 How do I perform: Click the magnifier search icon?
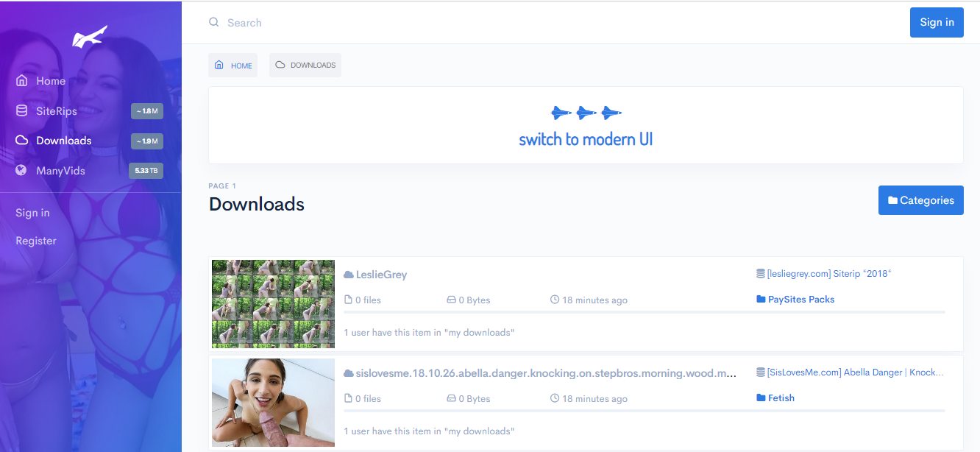coord(214,22)
